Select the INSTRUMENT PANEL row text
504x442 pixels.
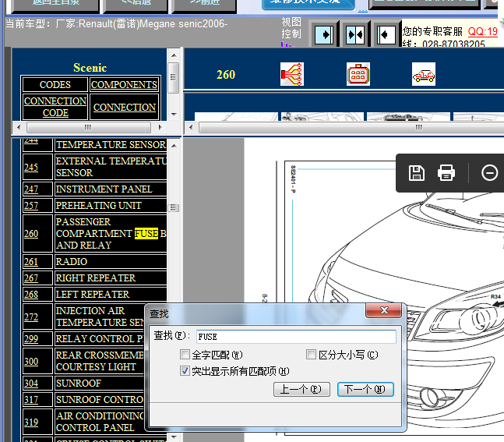[104, 189]
